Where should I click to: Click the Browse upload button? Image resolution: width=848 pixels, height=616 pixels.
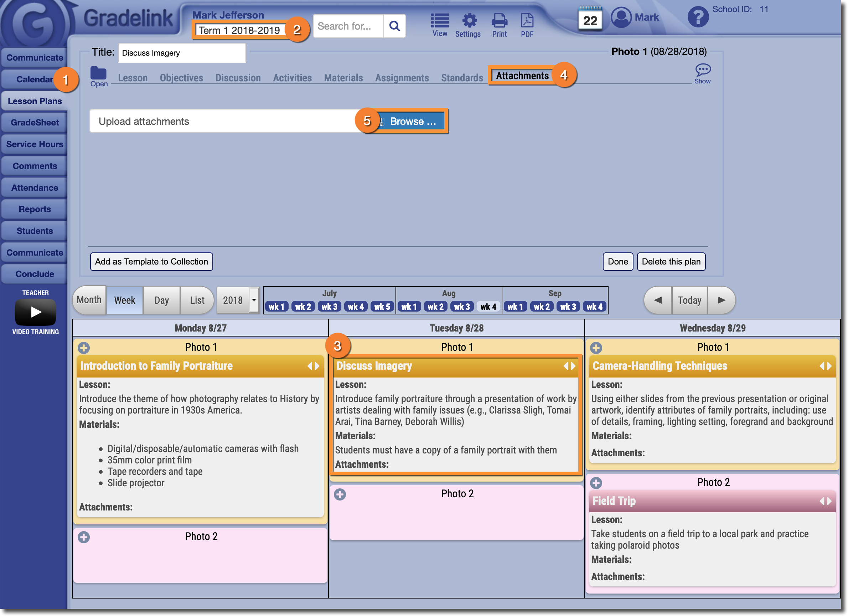(x=412, y=121)
